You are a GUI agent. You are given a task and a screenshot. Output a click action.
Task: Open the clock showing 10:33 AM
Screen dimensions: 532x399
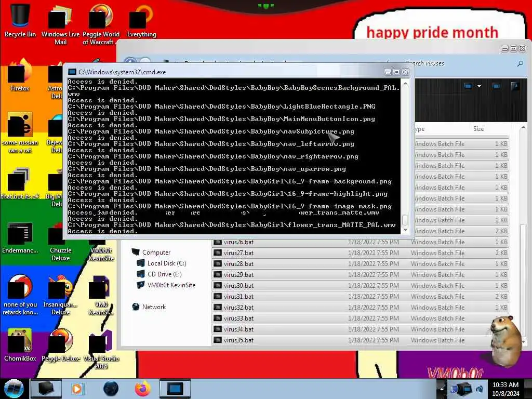(x=506, y=389)
